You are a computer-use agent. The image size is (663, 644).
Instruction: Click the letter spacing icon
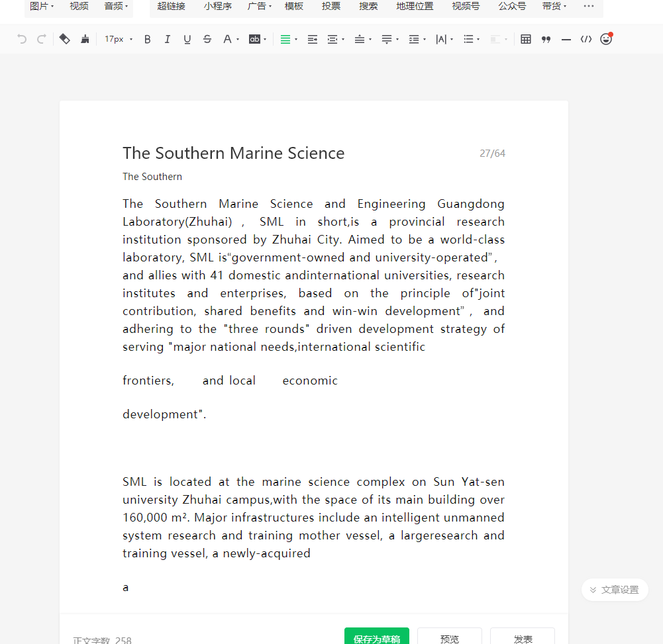click(x=441, y=39)
